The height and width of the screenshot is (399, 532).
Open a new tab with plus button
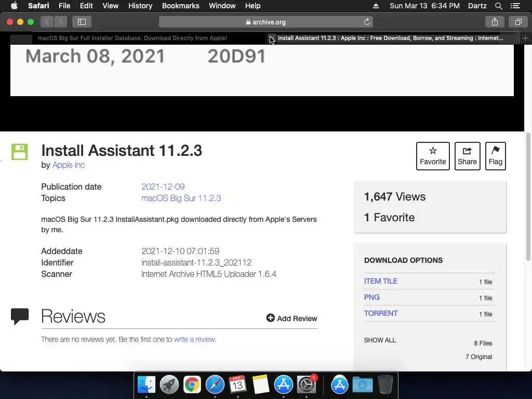click(x=525, y=38)
